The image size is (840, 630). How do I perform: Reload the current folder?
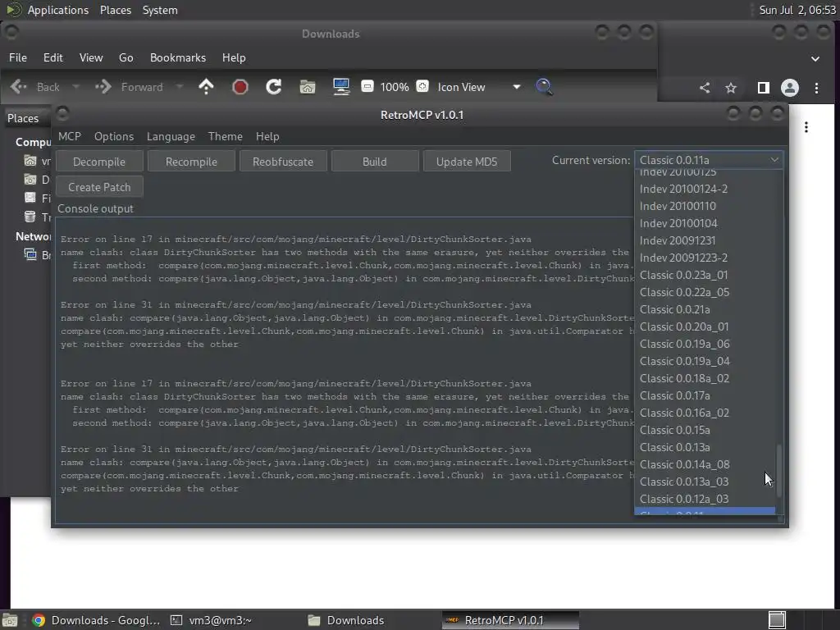(274, 87)
